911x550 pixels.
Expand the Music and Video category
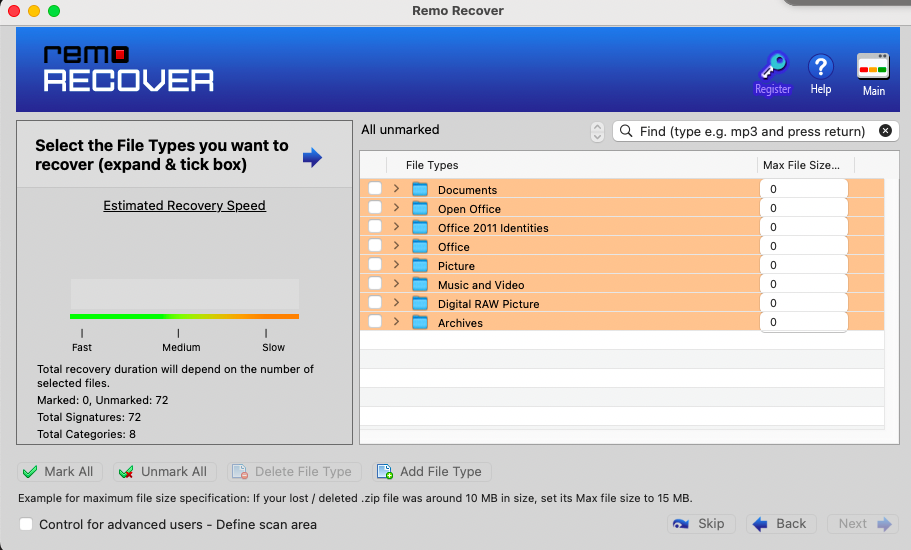tap(396, 283)
